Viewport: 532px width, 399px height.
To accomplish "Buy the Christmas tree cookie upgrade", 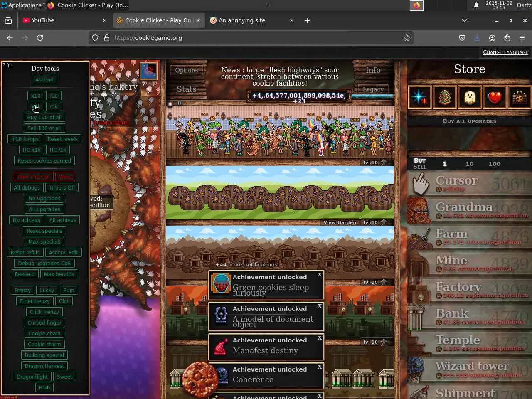I will click(x=445, y=97).
